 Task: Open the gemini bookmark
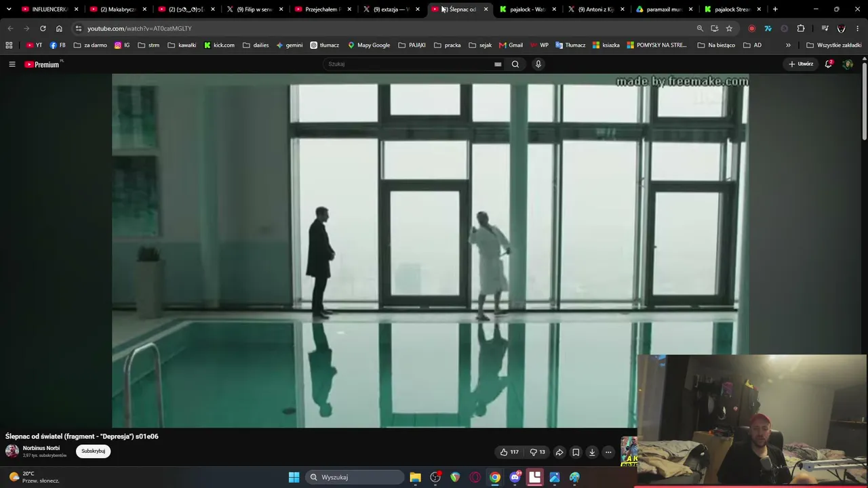290,45
